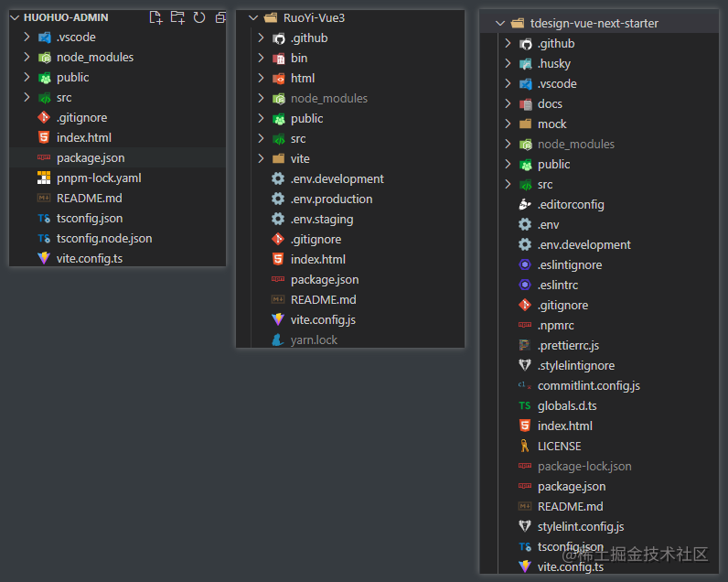Collapse the RuoYi-Vue3 root chevron

[x=253, y=17]
